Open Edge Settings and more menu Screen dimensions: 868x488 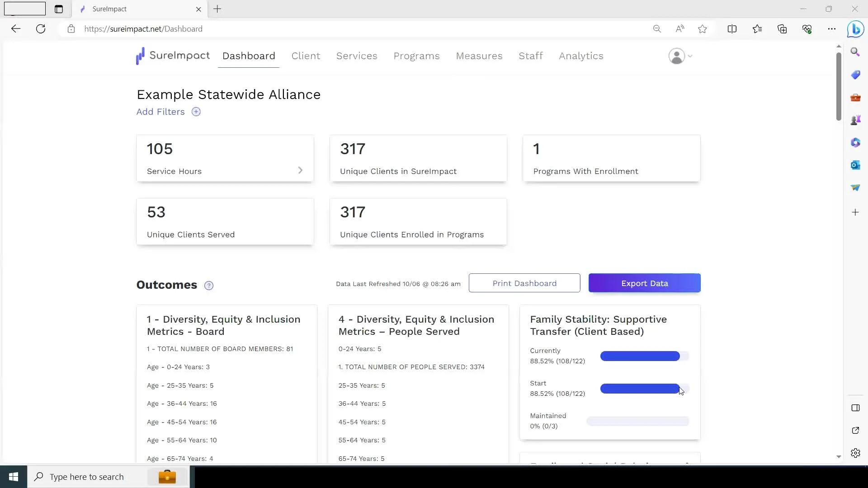pyautogui.click(x=832, y=29)
